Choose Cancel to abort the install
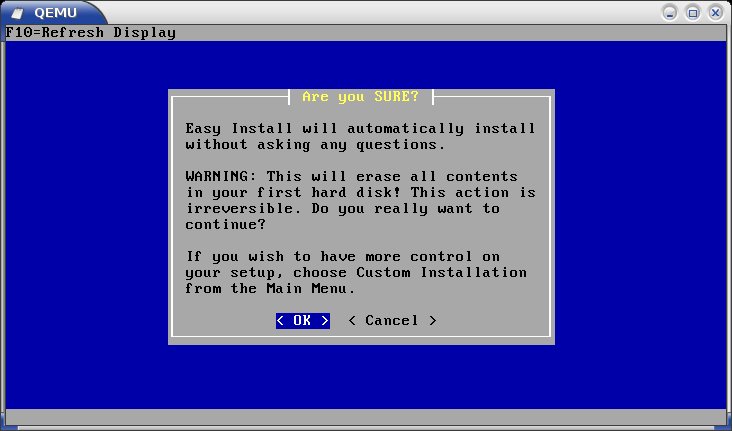 [392, 320]
